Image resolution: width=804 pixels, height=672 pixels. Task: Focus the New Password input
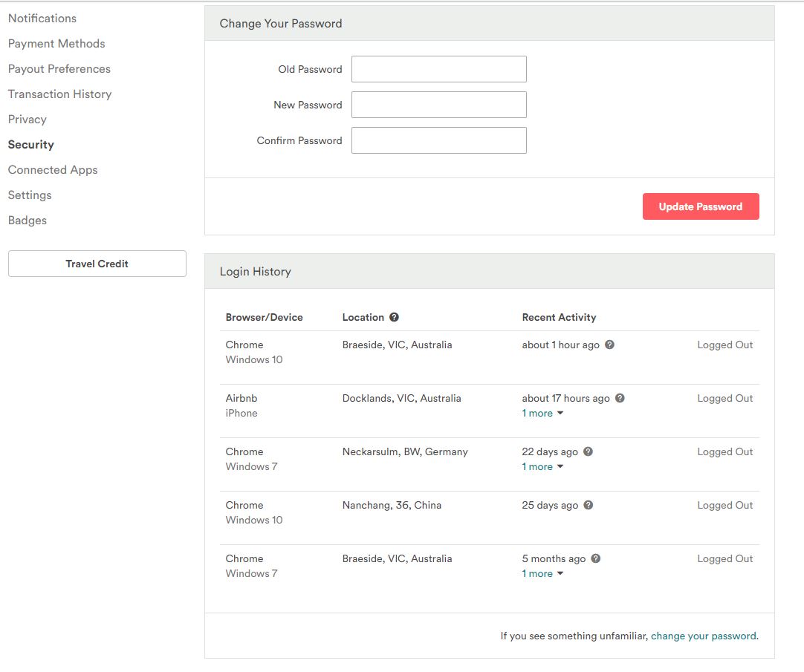438,105
